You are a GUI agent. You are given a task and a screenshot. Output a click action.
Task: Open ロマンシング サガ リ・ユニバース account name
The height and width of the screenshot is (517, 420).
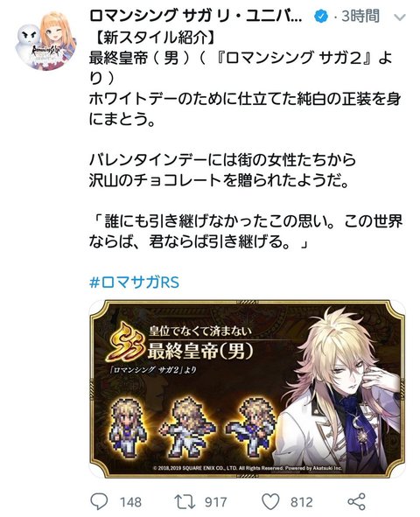(x=196, y=16)
